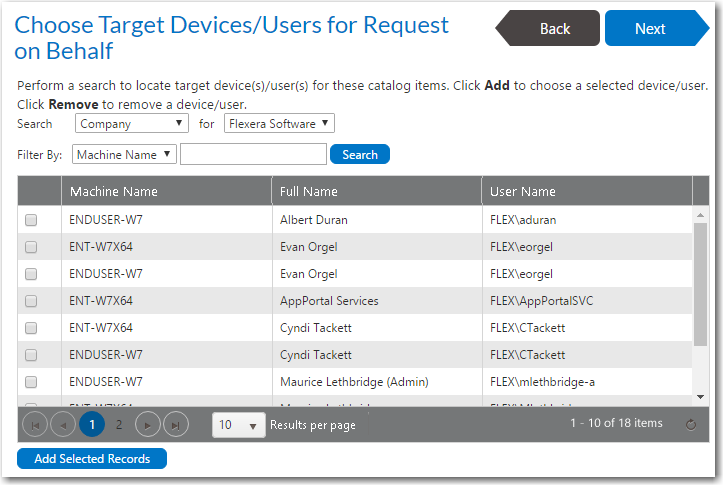Check the Albert Duran row checkbox

click(x=31, y=220)
